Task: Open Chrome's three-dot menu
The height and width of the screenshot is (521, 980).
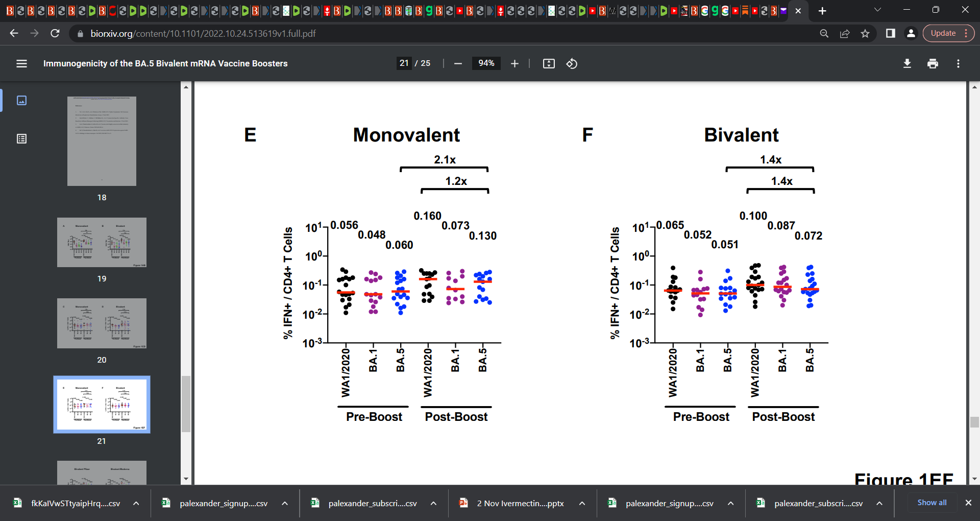Action: click(x=959, y=63)
